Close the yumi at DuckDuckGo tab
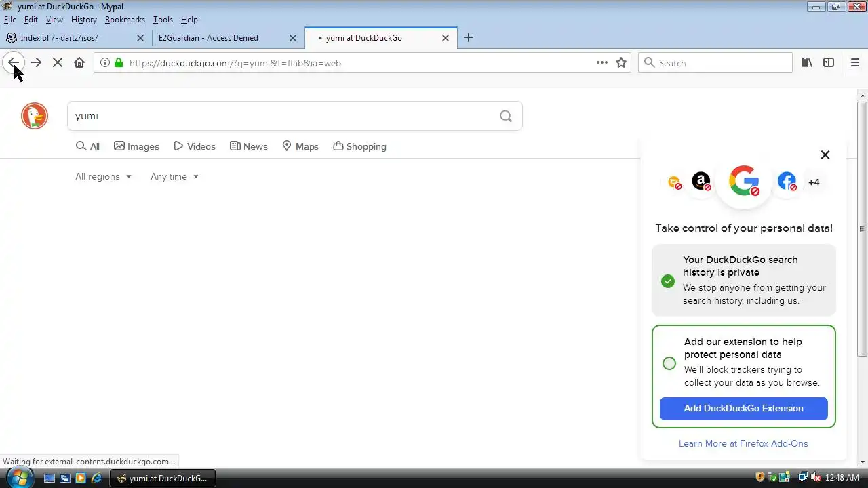The image size is (868, 488). coord(446,38)
